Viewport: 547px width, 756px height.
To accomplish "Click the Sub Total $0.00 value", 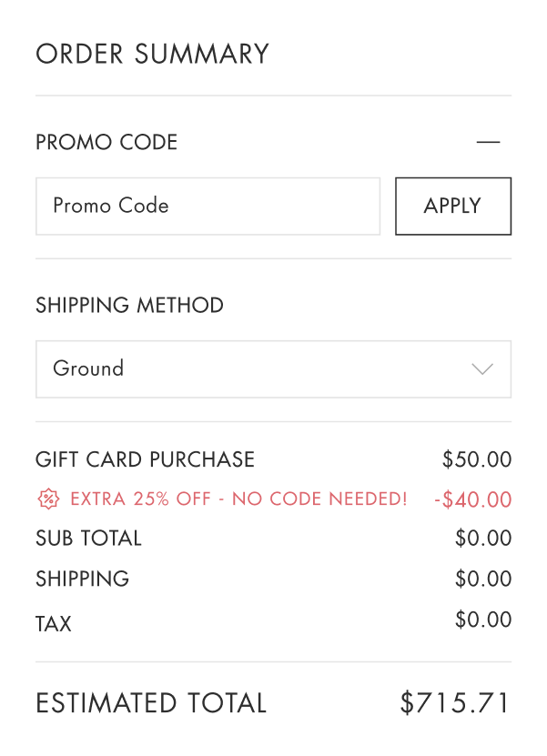I will tap(483, 538).
